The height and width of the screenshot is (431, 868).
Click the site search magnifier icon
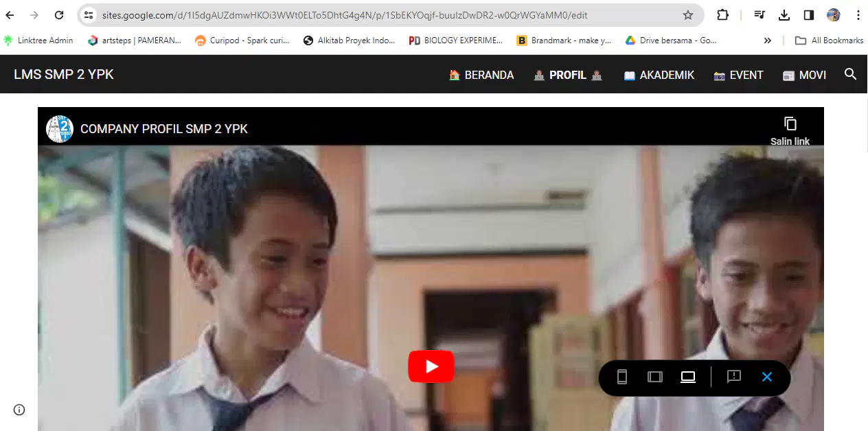pos(850,74)
